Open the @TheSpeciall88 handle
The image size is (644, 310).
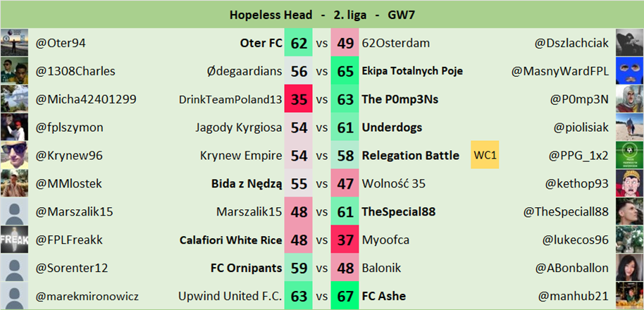[x=566, y=211]
